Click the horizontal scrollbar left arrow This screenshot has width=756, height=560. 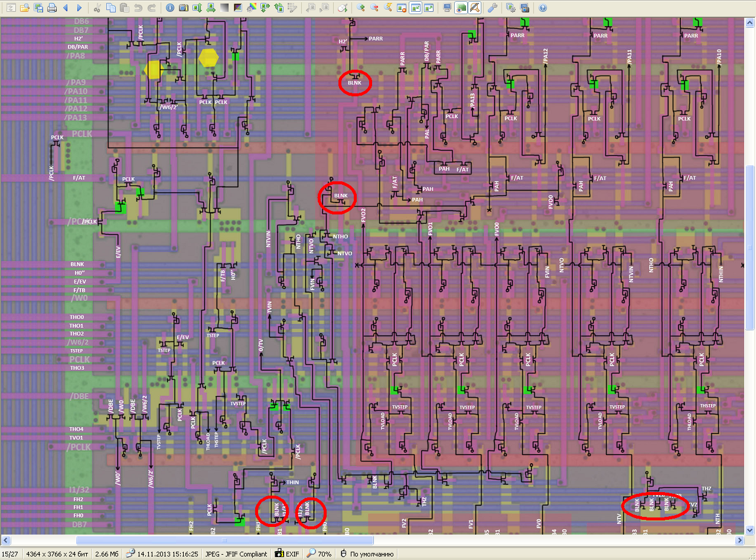click(5, 540)
